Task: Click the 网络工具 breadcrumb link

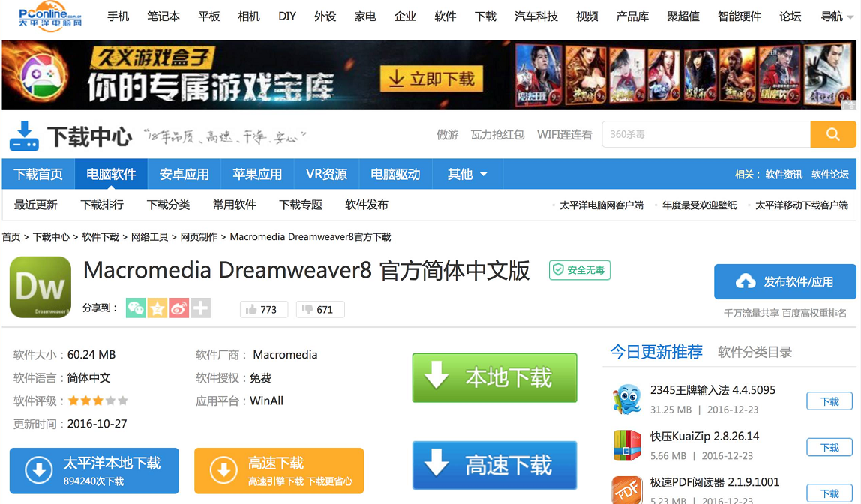Action: 149,237
